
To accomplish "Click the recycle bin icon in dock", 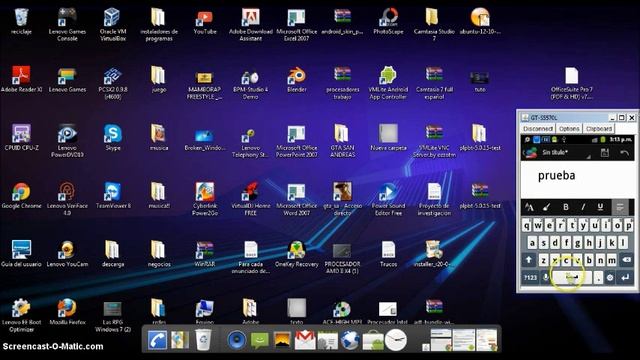I will tap(202, 340).
